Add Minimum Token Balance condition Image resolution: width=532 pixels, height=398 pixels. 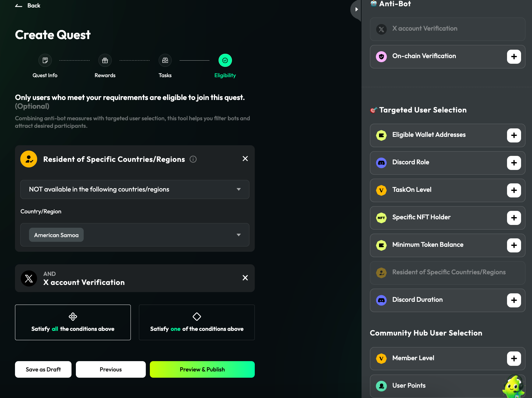coord(514,246)
